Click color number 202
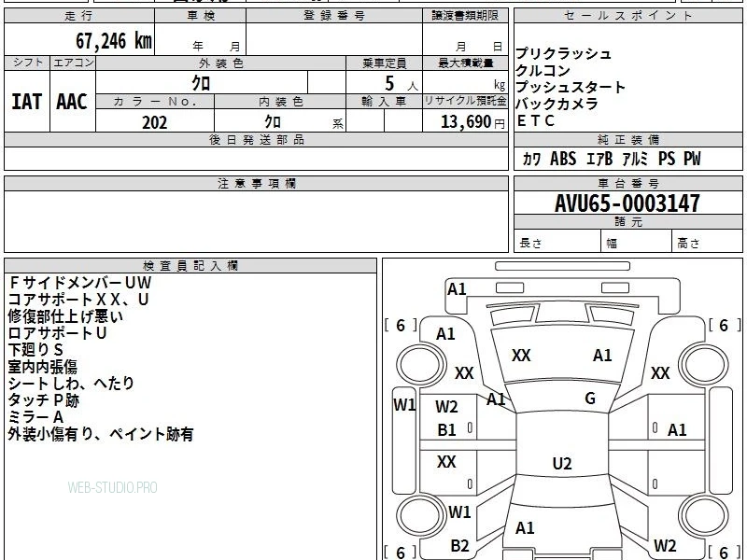This screenshot has width=747, height=560. coord(155,122)
